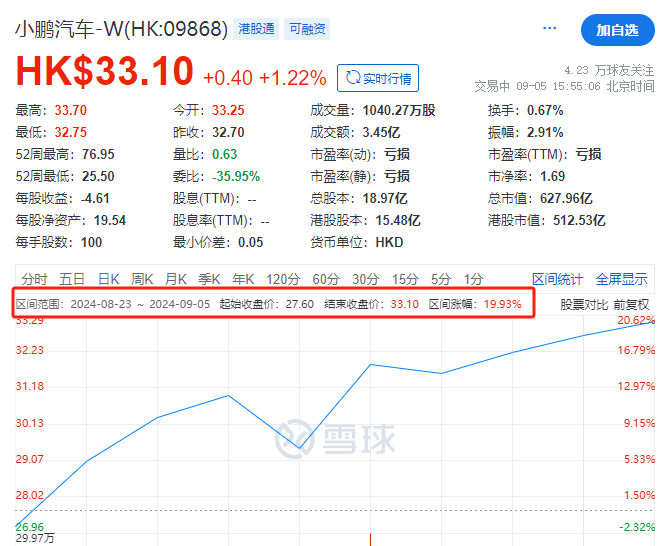Click the 委比 value -35.95%

tap(236, 177)
